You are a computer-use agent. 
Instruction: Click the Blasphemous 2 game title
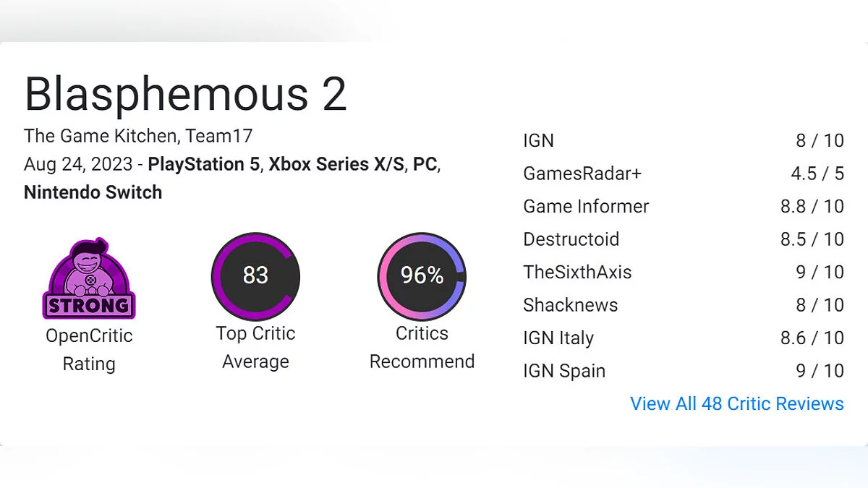[x=185, y=94]
